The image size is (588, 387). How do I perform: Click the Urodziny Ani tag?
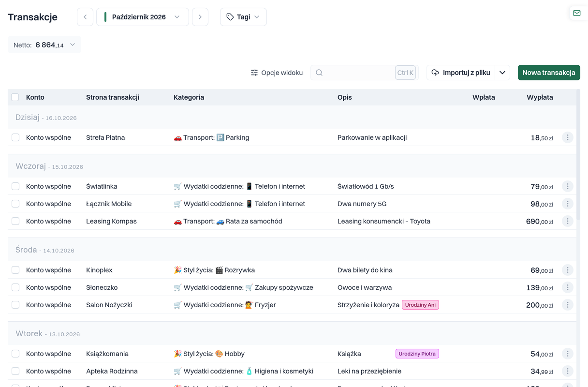point(420,305)
